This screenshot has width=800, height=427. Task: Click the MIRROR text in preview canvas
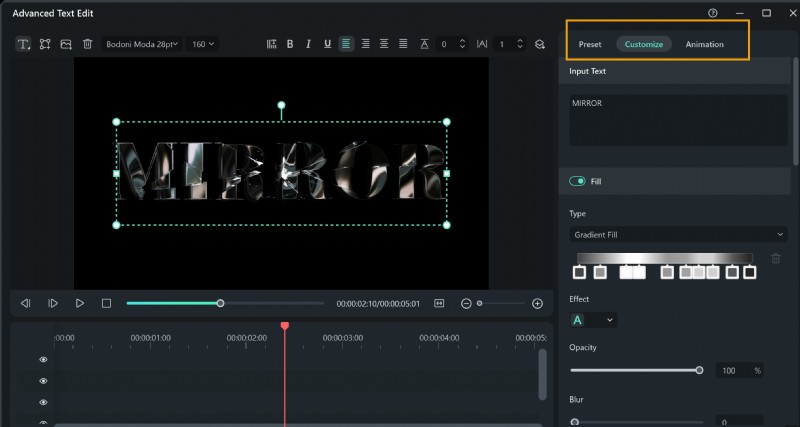281,171
